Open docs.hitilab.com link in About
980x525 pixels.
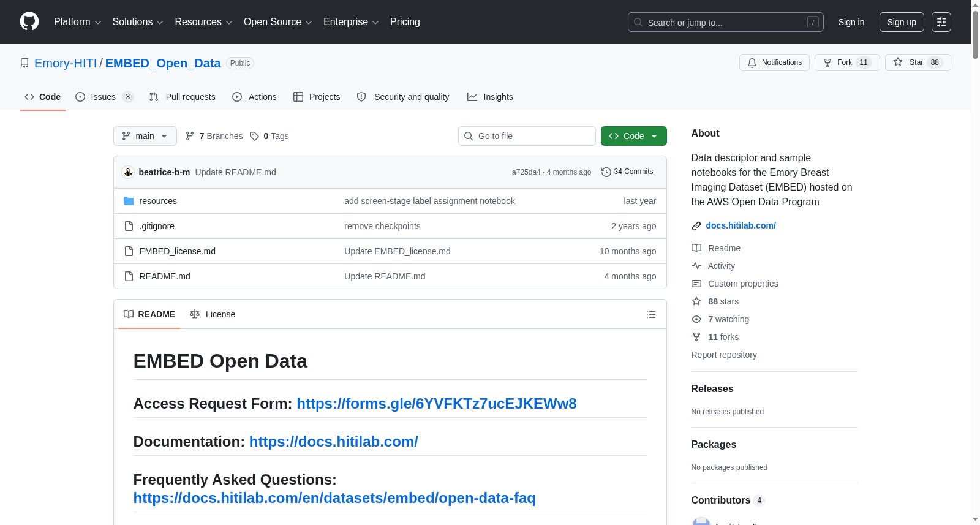pyautogui.click(x=741, y=225)
